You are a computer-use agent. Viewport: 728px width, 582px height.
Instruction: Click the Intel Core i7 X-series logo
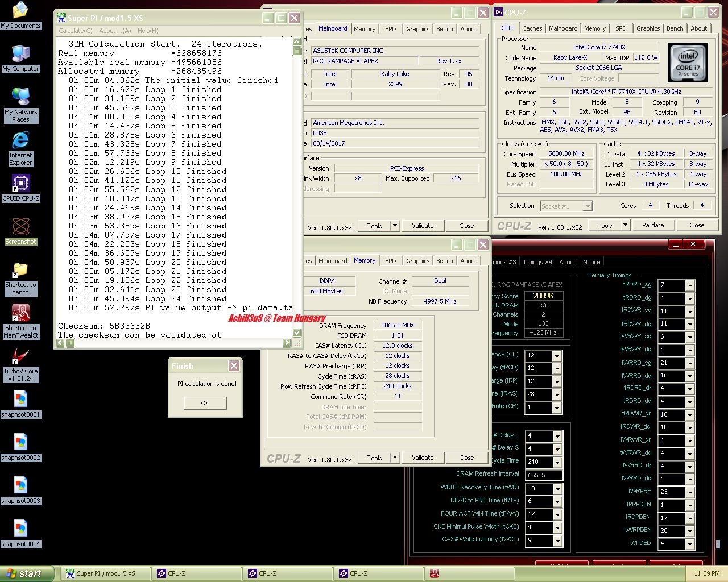pos(688,62)
